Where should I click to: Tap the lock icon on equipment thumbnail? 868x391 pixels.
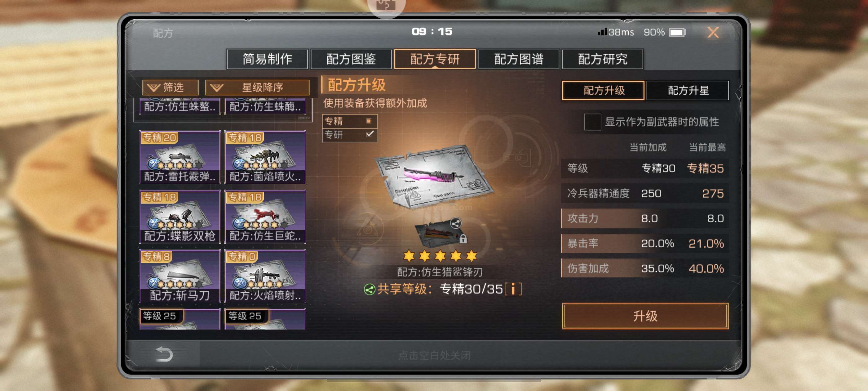(x=463, y=239)
